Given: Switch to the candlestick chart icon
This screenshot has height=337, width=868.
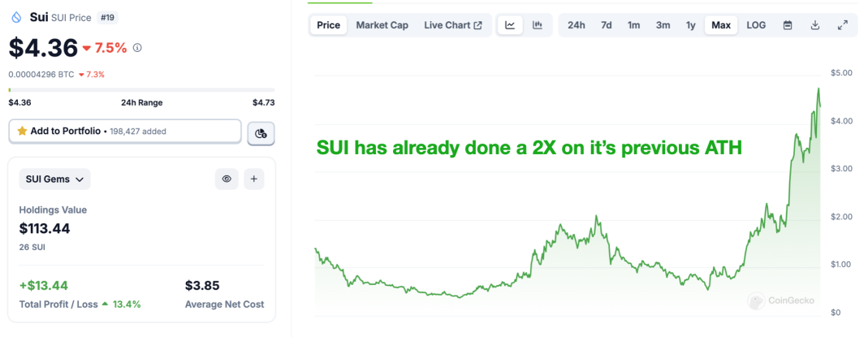Looking at the screenshot, I should pyautogui.click(x=538, y=25).
